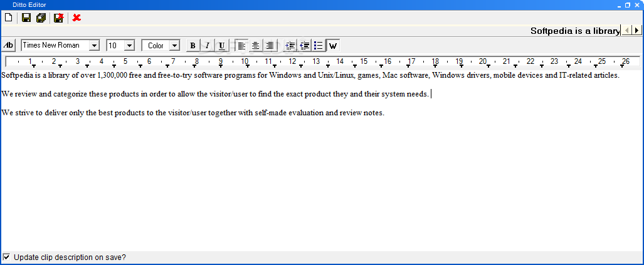The image size is (644, 265).
Task: Click the ruler at mark 10
Action: [x=245, y=61]
